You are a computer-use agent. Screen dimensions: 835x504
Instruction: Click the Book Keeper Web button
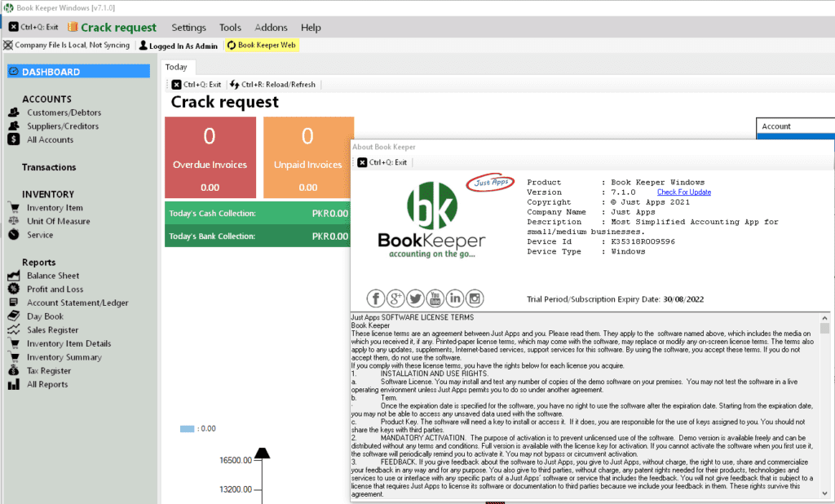[261, 46]
